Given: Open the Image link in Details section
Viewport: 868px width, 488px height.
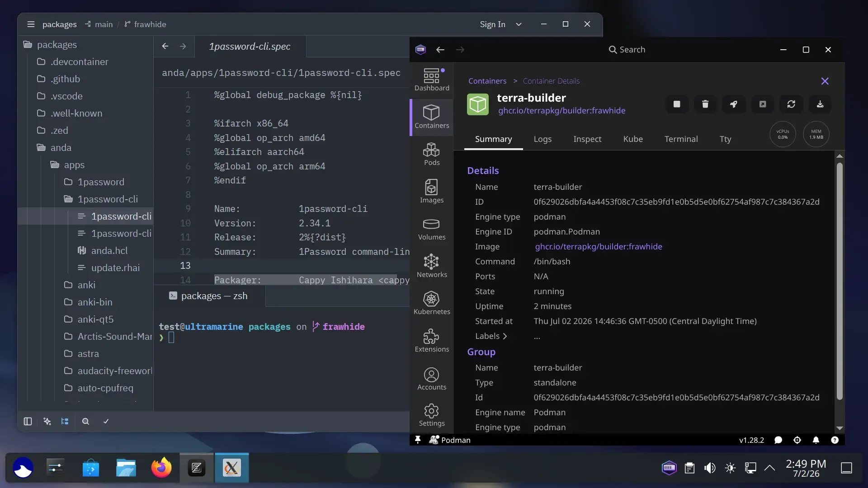Looking at the screenshot, I should (599, 247).
